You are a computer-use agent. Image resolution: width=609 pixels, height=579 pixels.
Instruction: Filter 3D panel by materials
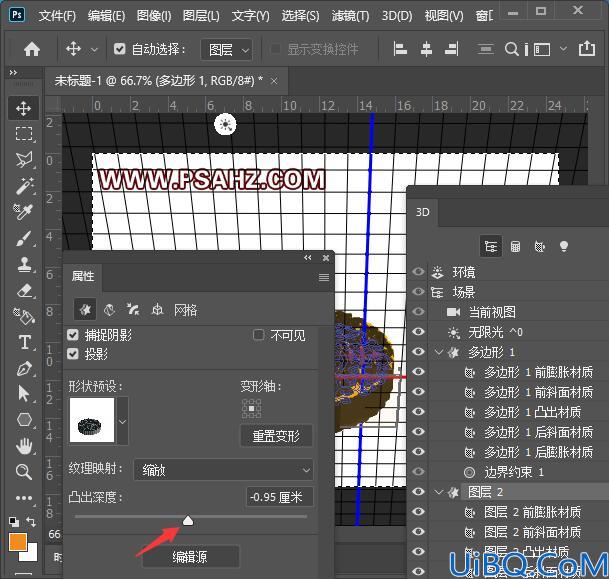click(540, 246)
